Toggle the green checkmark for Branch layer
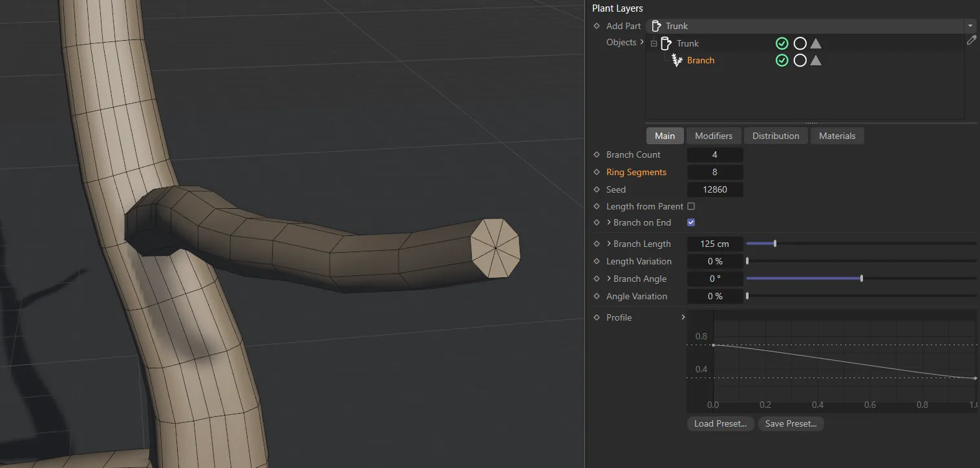Image resolution: width=980 pixels, height=468 pixels. pos(782,60)
